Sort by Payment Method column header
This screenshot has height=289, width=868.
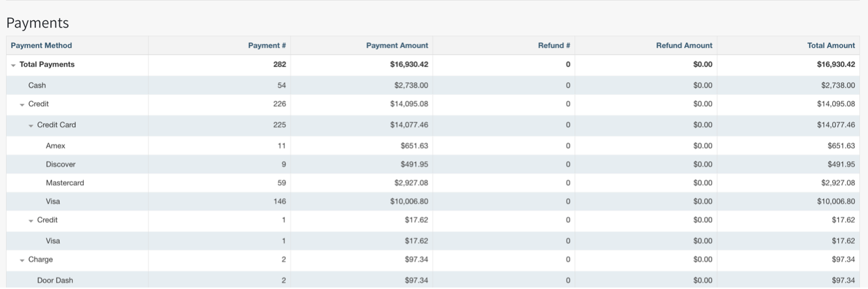click(x=41, y=46)
